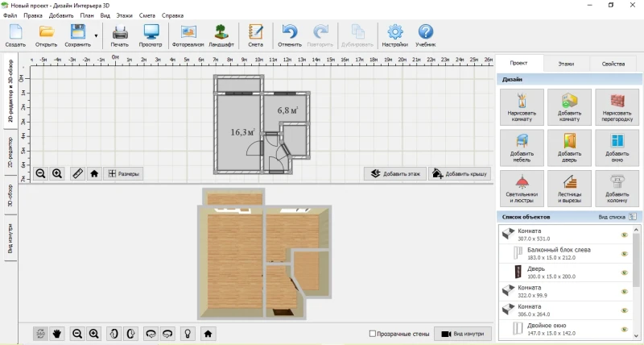
Task: Click object list scrollbar down arrow
Action: [x=636, y=335]
